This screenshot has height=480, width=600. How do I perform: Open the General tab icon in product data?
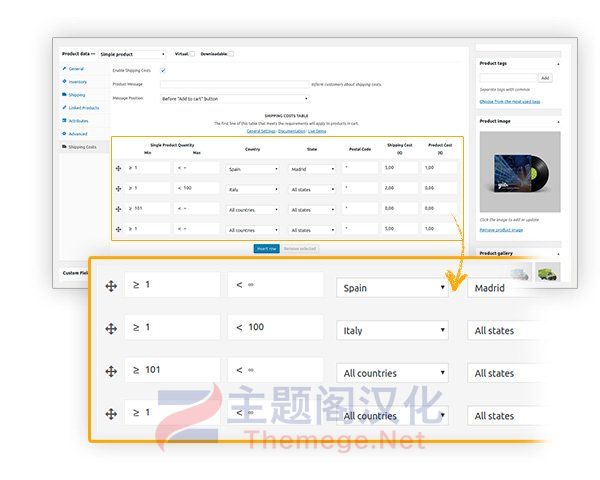[64, 69]
